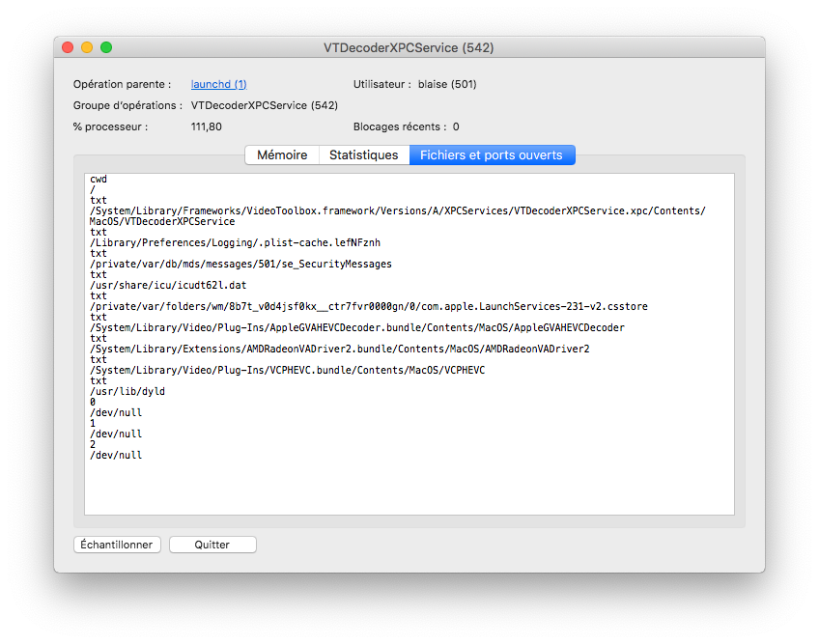Viewport: 819px width, 644px height.
Task: Click the Groupe d'opérations label
Action: (x=127, y=105)
